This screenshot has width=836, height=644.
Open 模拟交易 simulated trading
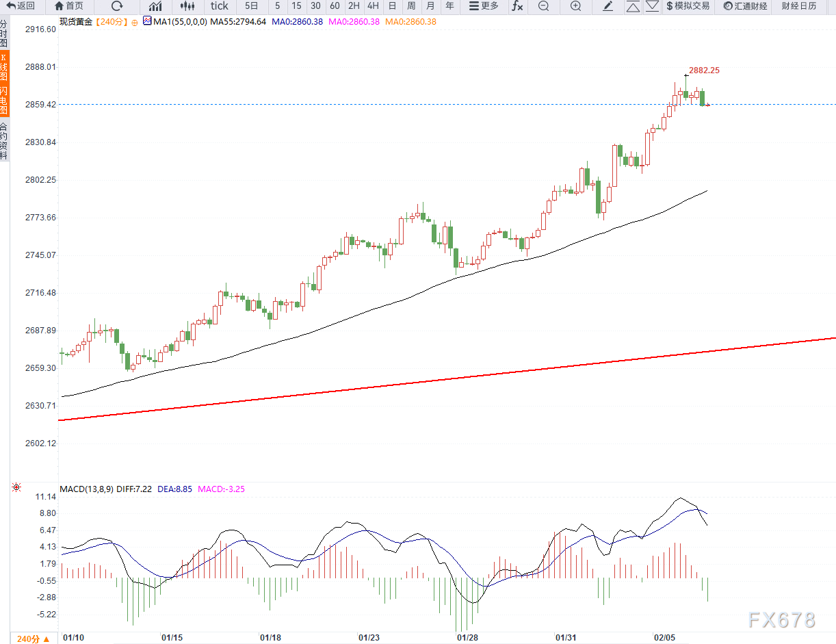point(688,6)
